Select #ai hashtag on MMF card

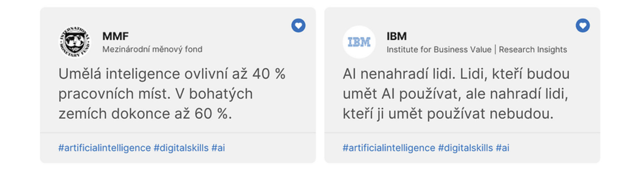(x=218, y=148)
